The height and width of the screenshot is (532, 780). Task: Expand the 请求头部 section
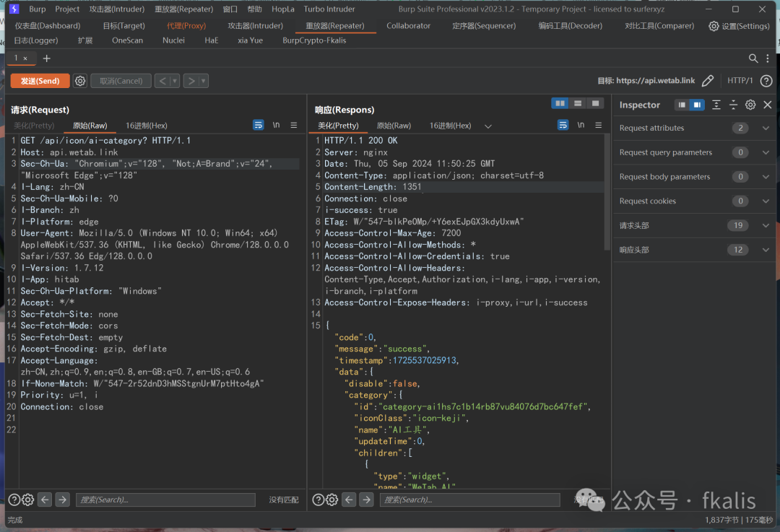pos(766,226)
